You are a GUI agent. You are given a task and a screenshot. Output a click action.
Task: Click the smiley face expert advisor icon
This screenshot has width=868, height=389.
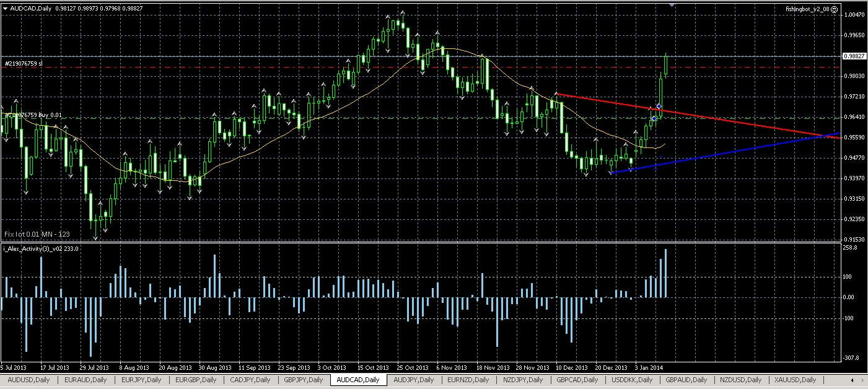coord(834,9)
